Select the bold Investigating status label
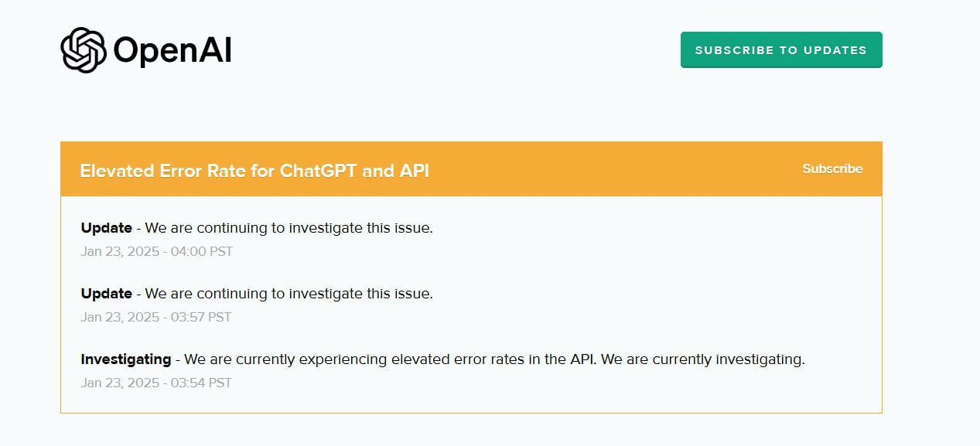 [x=126, y=359]
